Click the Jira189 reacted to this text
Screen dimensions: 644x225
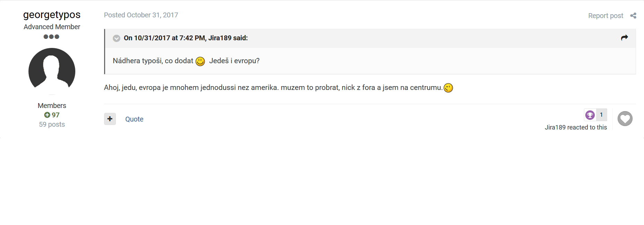[576, 127]
